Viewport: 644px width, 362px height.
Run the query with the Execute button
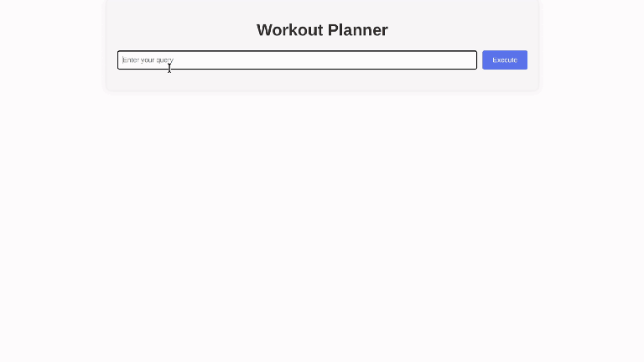504,60
